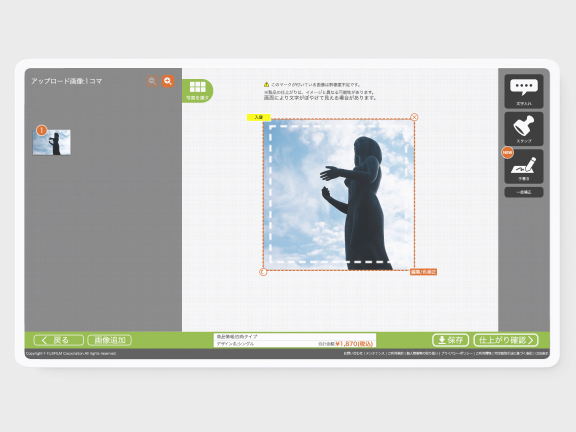Click the yellow label above the photo

(x=259, y=117)
